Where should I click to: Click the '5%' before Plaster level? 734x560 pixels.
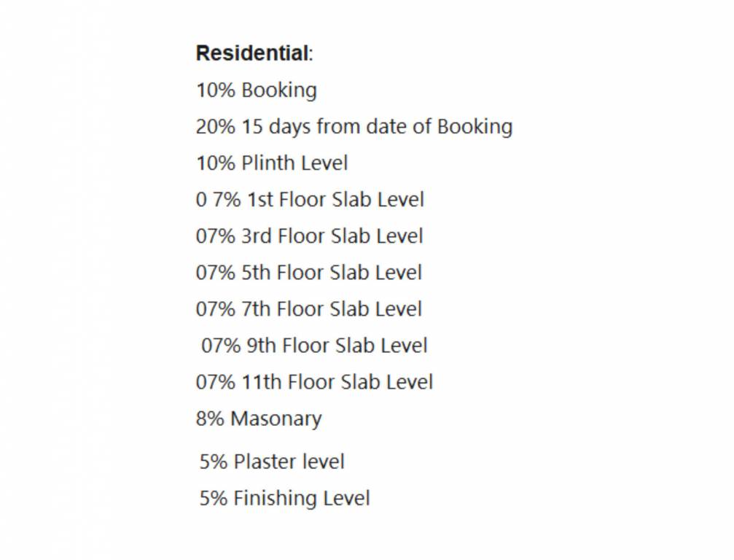coord(214,462)
